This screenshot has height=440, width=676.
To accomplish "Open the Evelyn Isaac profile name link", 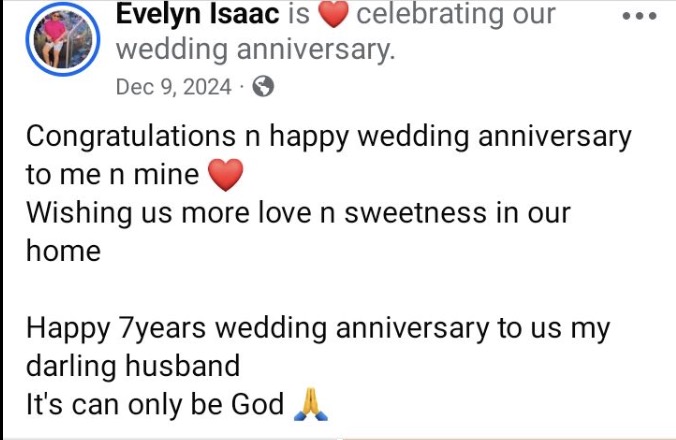I will click(x=196, y=15).
